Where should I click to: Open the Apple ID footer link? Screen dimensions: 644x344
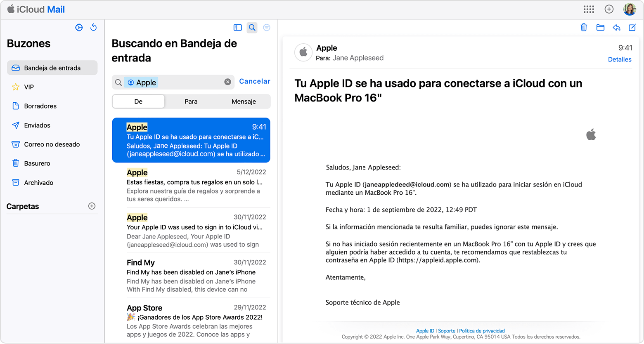(x=425, y=331)
